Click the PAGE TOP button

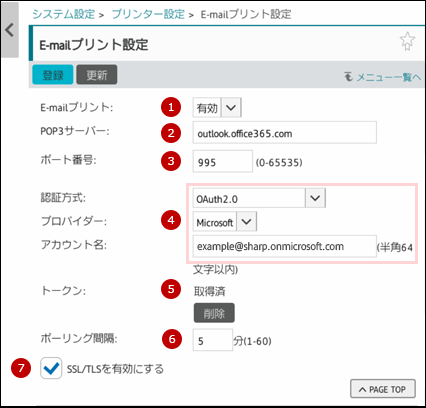click(x=383, y=389)
